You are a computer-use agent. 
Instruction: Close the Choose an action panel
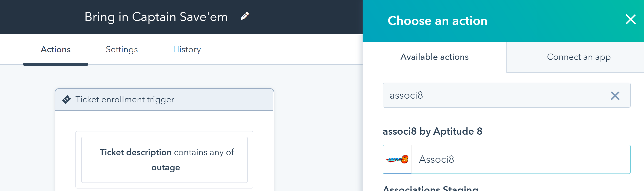(630, 19)
